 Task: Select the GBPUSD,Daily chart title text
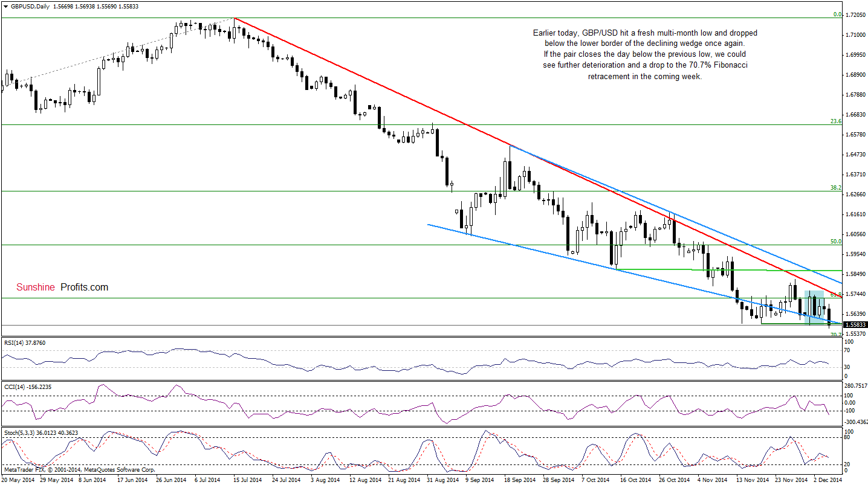click(x=30, y=6)
